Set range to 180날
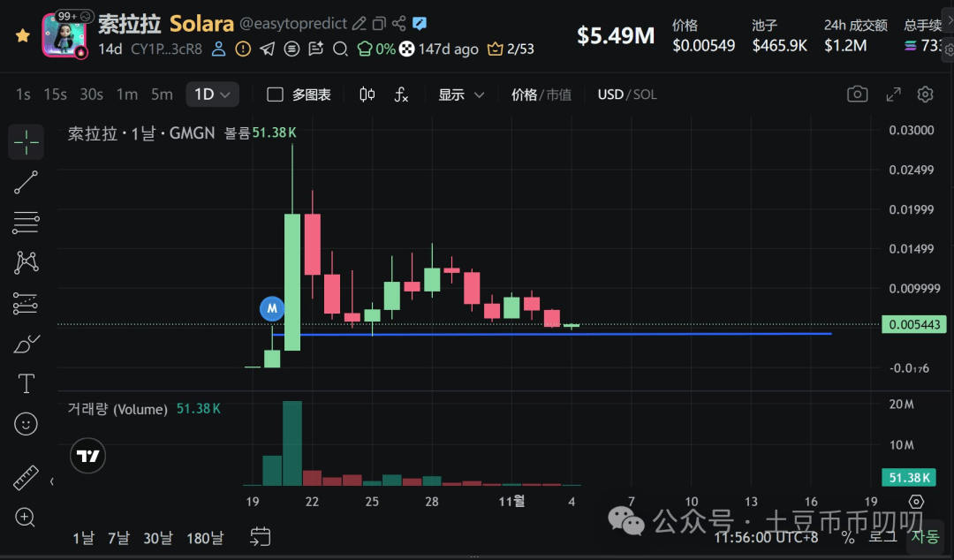954x560 pixels. pyautogui.click(x=205, y=538)
